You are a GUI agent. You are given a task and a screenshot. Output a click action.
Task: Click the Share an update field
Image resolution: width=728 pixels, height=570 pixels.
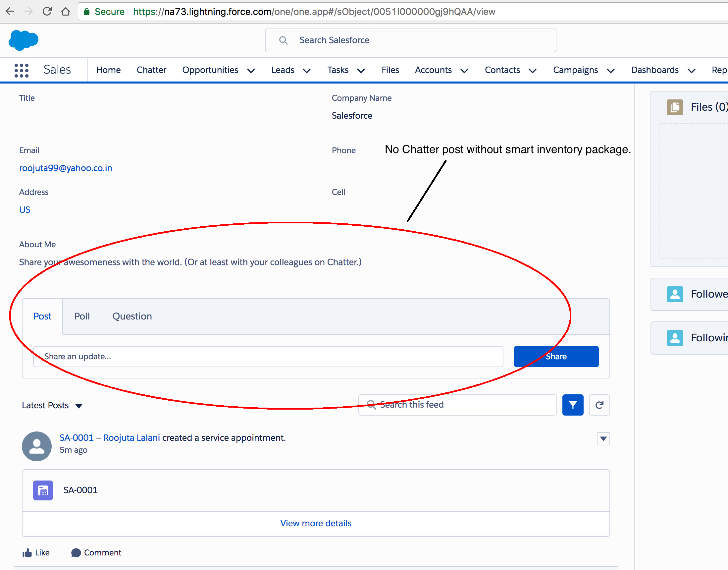pos(268,357)
